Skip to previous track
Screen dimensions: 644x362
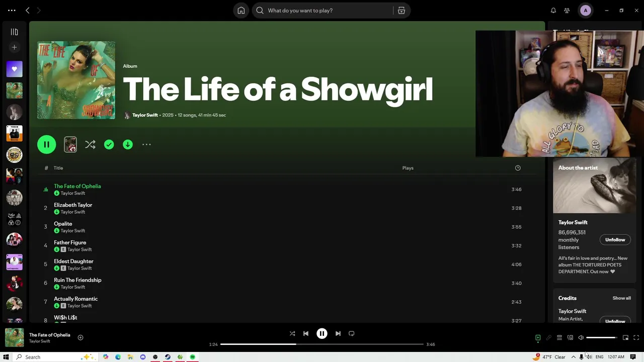[x=306, y=333]
